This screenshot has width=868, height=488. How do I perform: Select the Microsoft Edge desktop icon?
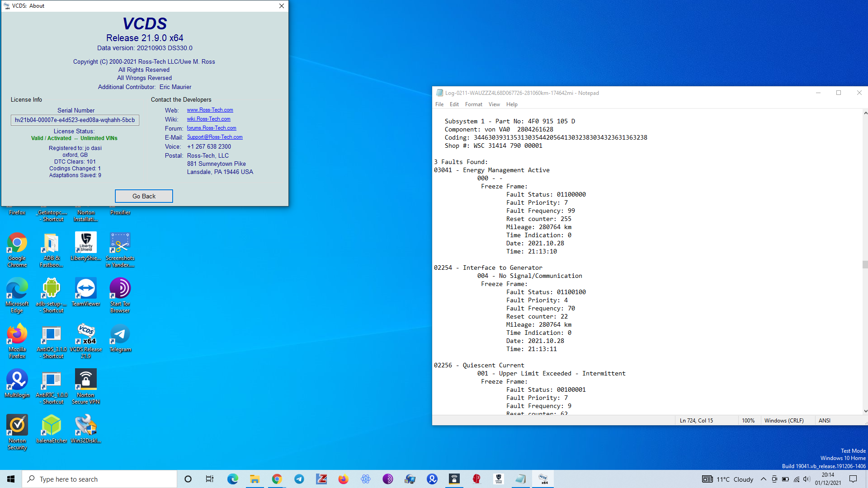17,296
